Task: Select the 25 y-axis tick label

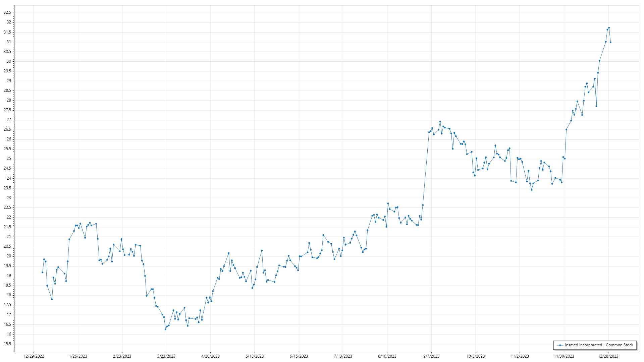Action: coord(9,159)
